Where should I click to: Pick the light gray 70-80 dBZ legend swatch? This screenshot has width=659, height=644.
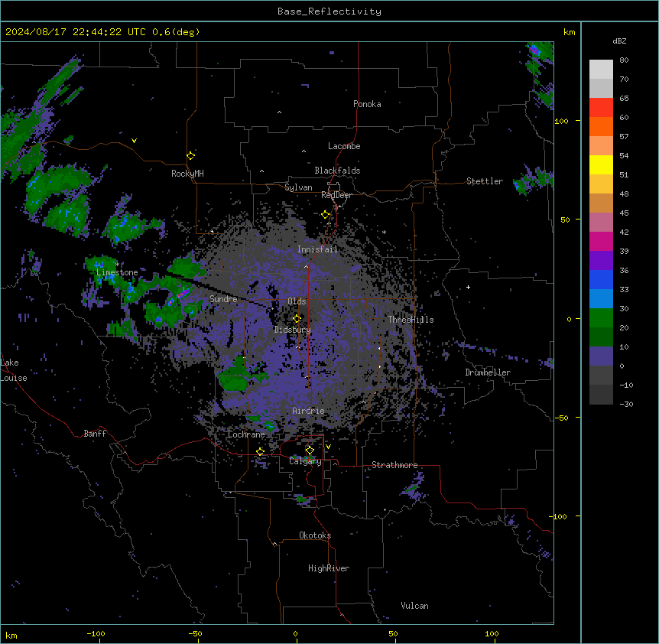(601, 69)
